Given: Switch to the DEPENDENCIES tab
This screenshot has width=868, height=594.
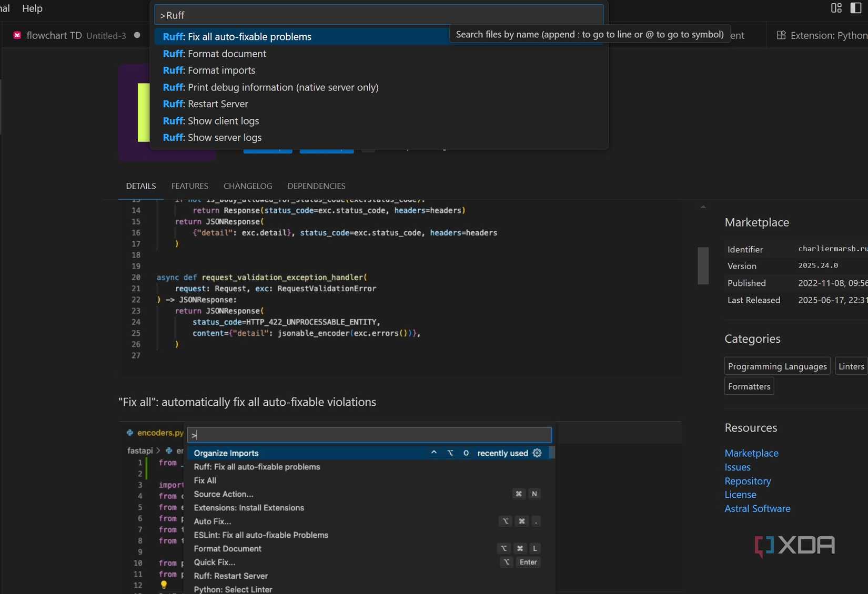Looking at the screenshot, I should pos(316,186).
